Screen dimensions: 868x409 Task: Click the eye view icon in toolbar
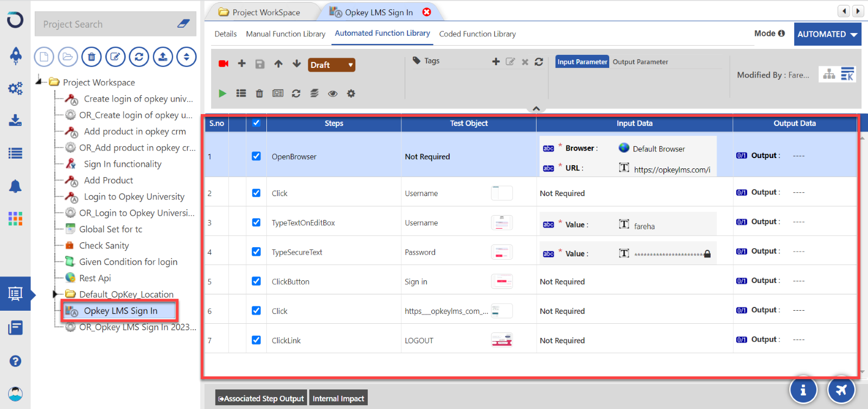click(333, 93)
